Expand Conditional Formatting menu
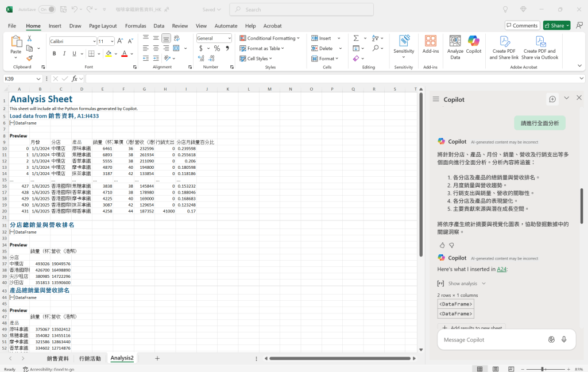The width and height of the screenshot is (588, 372). [269, 38]
